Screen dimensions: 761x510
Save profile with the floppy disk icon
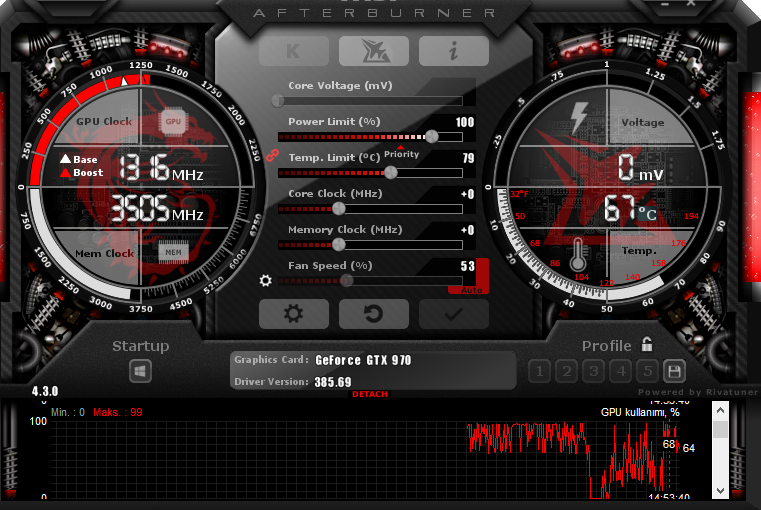tap(674, 372)
